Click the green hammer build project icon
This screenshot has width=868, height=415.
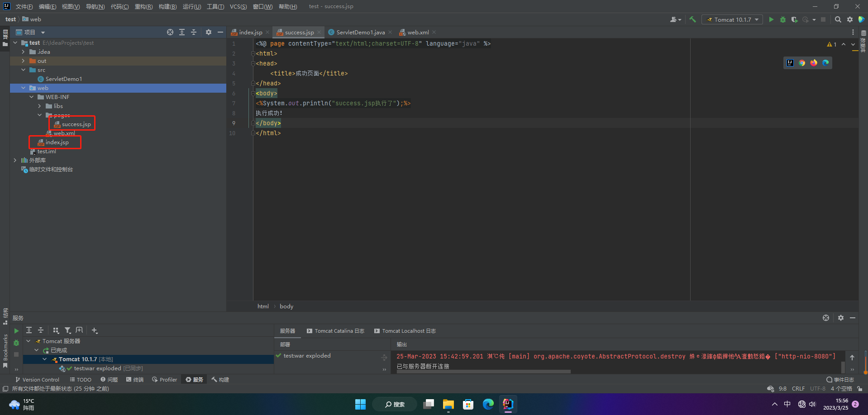[x=692, y=19]
